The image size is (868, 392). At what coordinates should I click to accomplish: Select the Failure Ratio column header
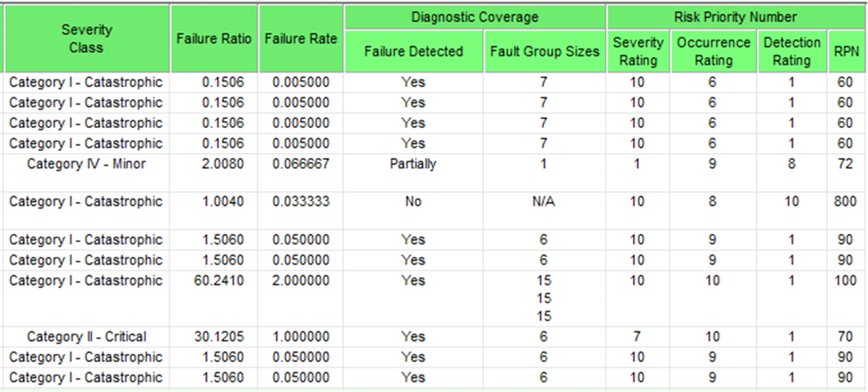click(214, 39)
